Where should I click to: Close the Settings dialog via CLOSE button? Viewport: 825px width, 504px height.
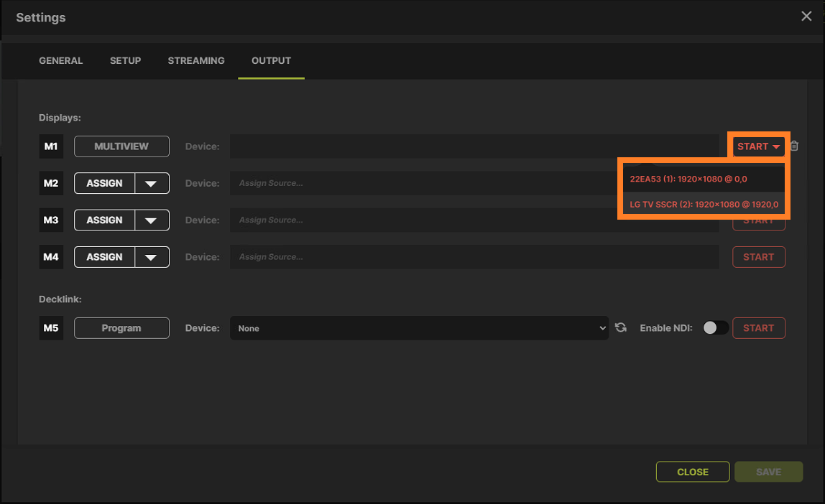click(x=692, y=472)
